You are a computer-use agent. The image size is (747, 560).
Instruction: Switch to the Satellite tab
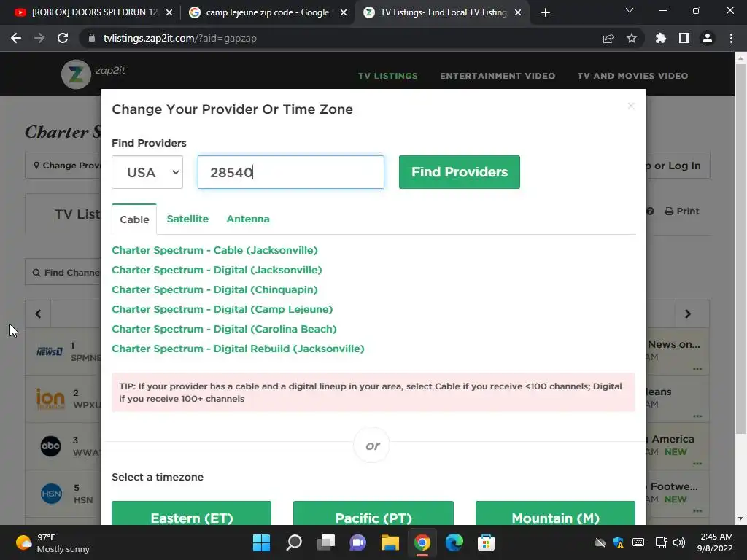[187, 219]
